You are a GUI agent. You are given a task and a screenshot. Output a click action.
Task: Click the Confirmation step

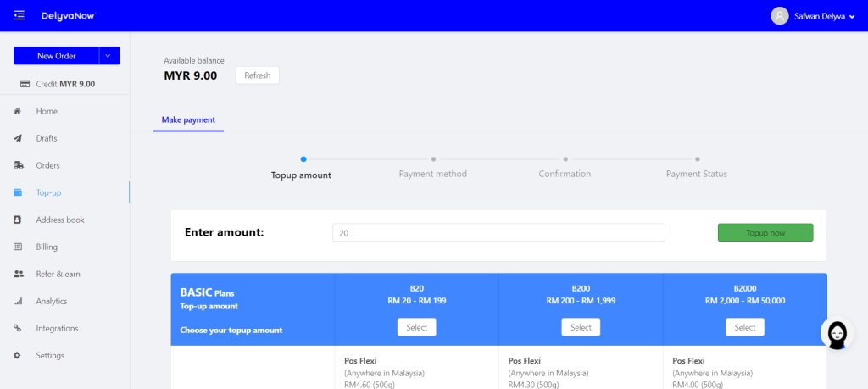click(565, 174)
